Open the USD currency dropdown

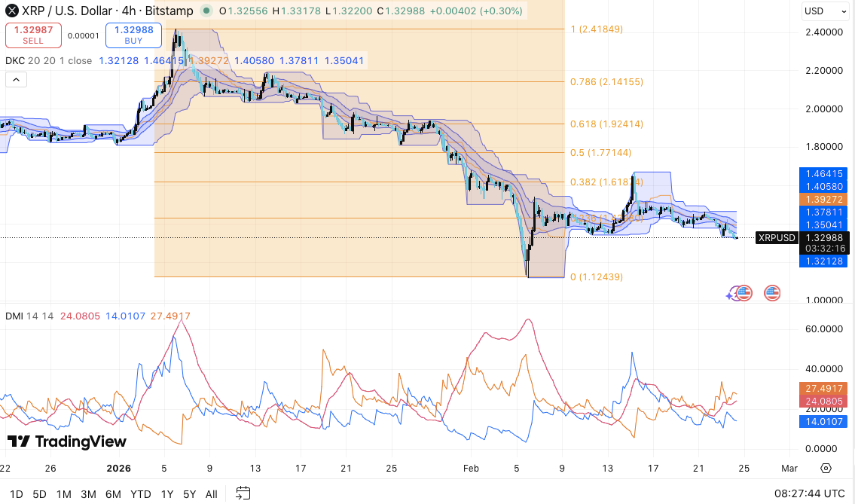825,11
